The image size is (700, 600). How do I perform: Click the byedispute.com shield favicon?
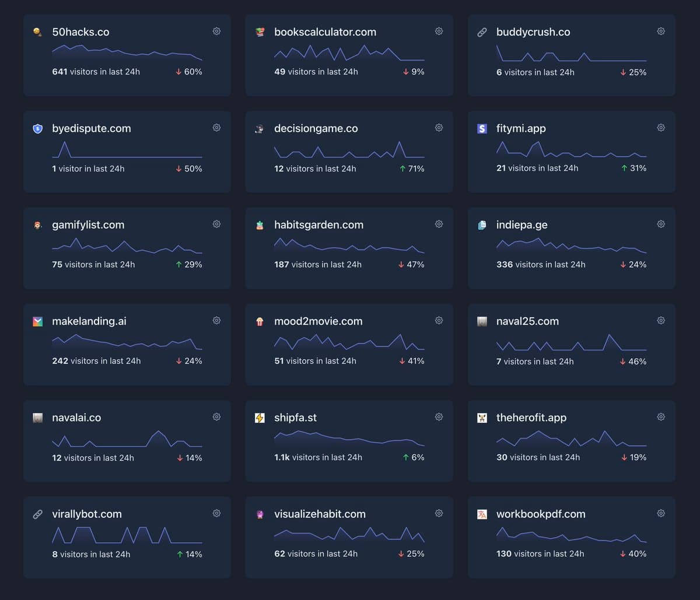coord(38,128)
